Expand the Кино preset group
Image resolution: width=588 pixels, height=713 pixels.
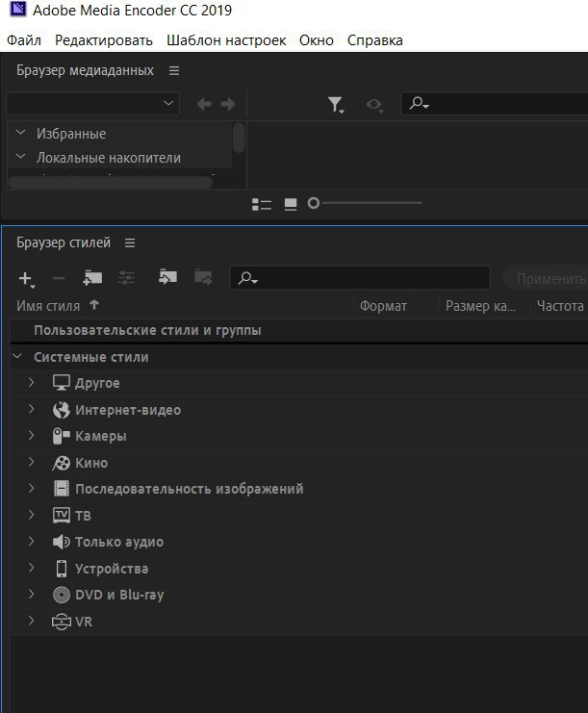point(31,462)
